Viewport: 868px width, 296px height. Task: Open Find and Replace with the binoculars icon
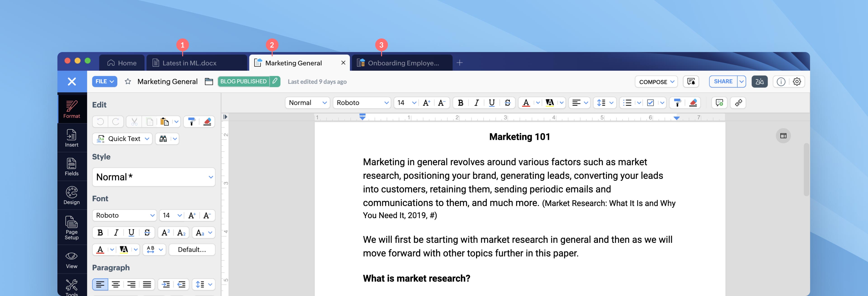click(x=163, y=139)
